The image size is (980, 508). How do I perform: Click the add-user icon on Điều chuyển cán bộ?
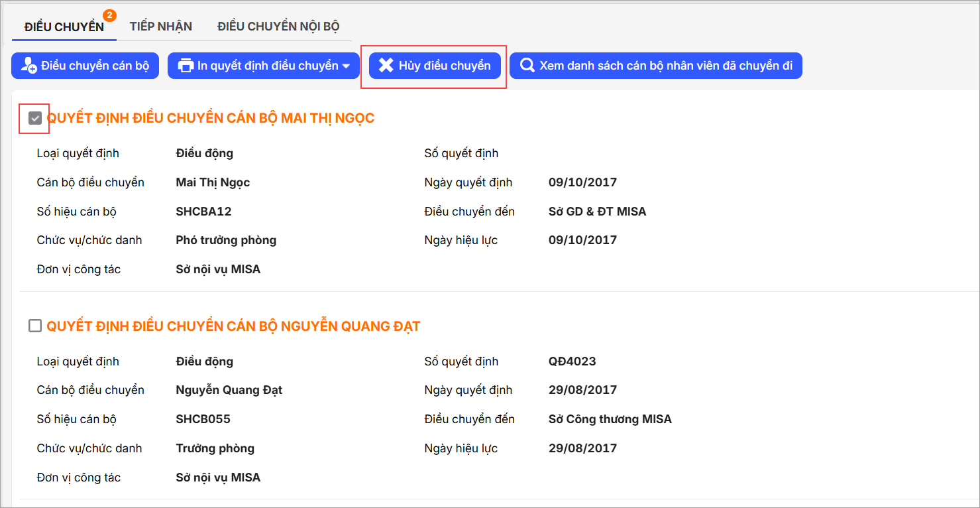pos(29,66)
